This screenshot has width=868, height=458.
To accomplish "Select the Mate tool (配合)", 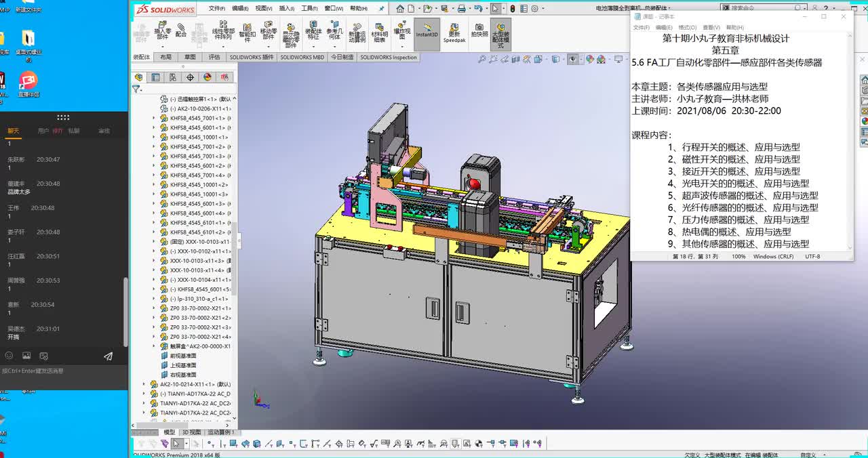I will tap(181, 30).
